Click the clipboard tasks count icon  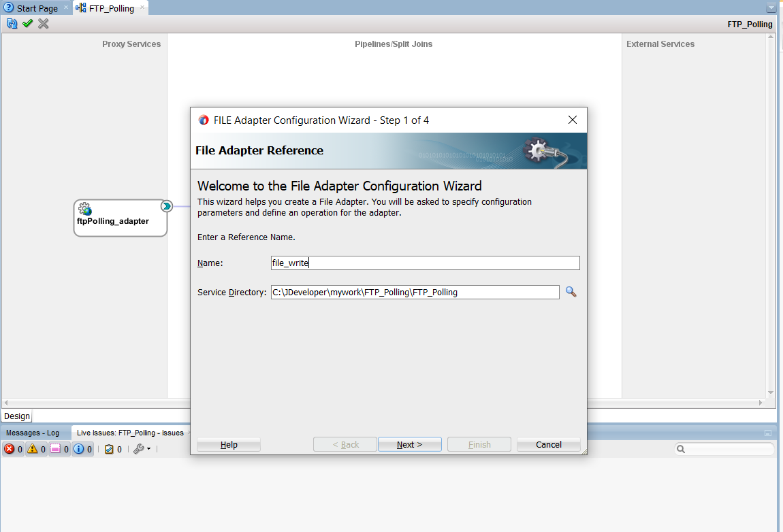(x=109, y=449)
